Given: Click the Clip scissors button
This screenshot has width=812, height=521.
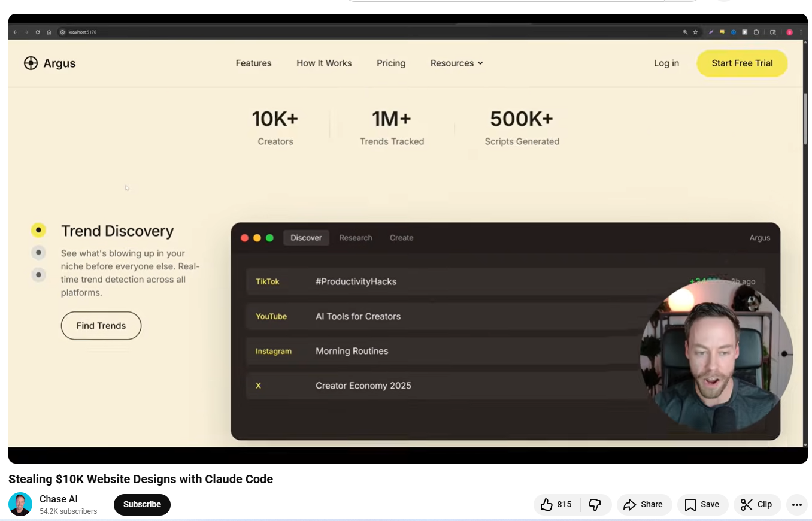Looking at the screenshot, I should coord(757,505).
